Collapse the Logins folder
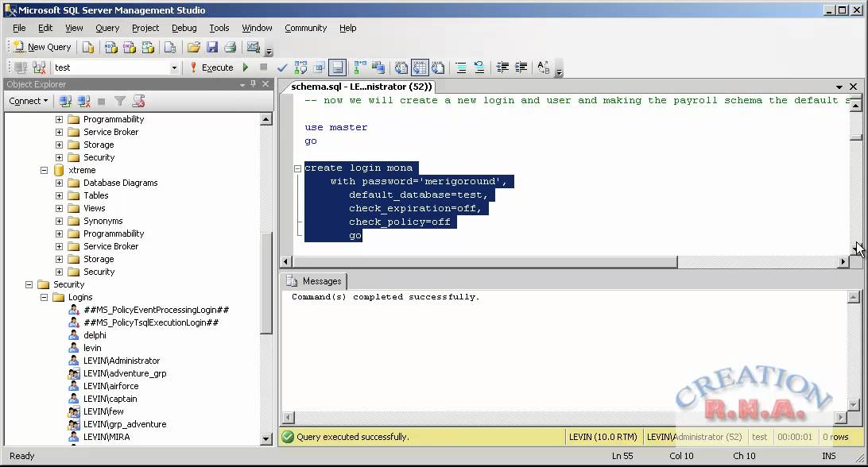868x467 pixels. coord(44,298)
